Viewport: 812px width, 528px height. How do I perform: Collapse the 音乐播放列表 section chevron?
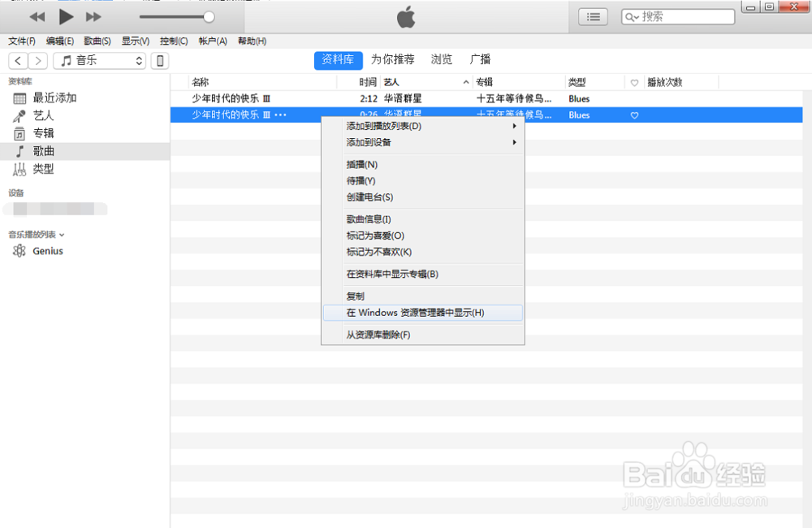(62, 235)
